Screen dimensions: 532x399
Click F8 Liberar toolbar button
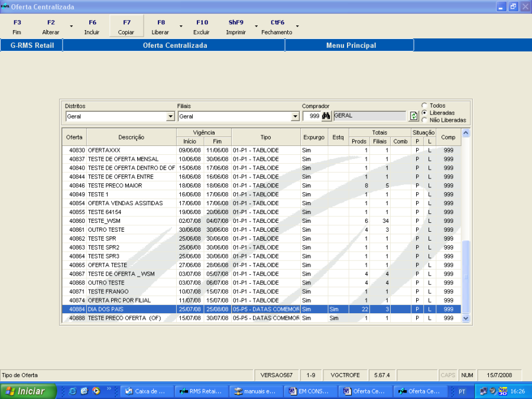coord(160,27)
